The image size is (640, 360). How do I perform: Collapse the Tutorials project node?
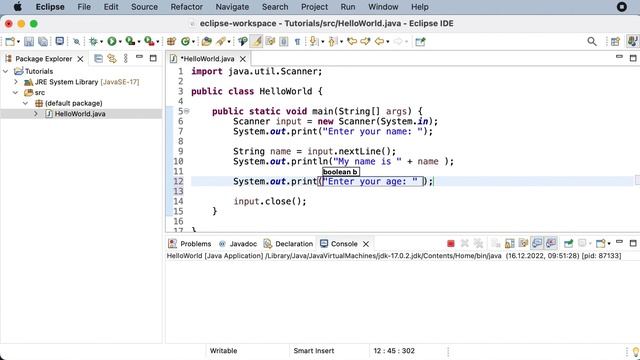(6, 71)
